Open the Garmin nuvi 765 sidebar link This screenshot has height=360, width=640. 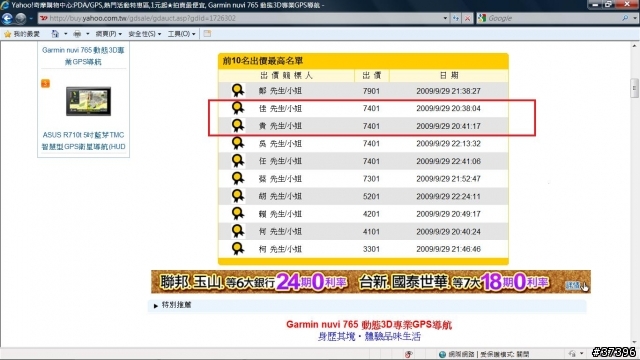[x=83, y=56]
